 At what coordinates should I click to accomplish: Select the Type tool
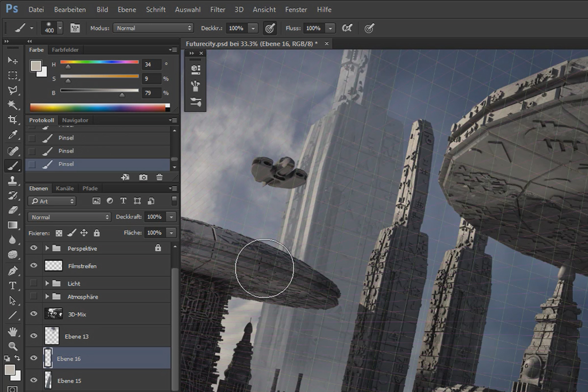pyautogui.click(x=13, y=285)
